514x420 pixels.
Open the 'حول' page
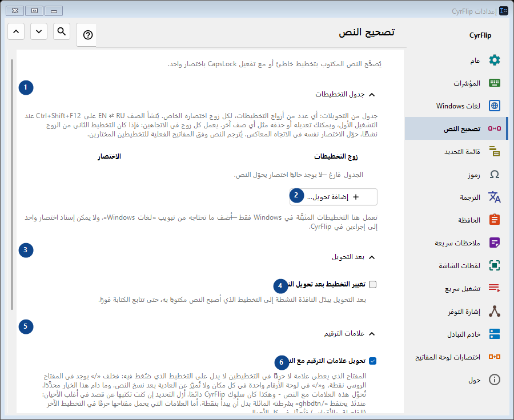tap(456, 379)
